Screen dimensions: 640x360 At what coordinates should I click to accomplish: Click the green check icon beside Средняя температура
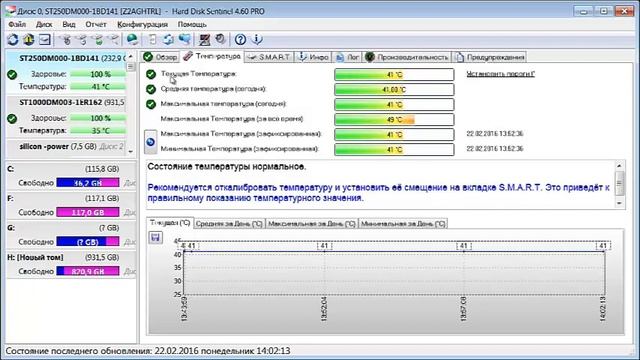(x=151, y=89)
